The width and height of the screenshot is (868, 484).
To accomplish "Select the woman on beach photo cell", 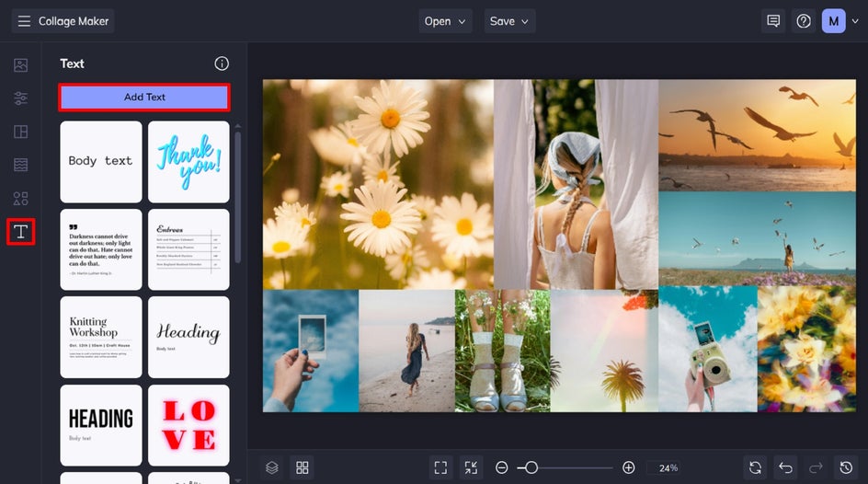I will (406, 351).
